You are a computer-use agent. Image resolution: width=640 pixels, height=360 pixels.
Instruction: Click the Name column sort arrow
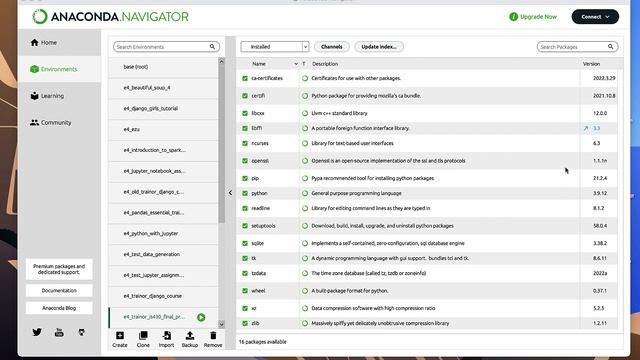pos(296,64)
